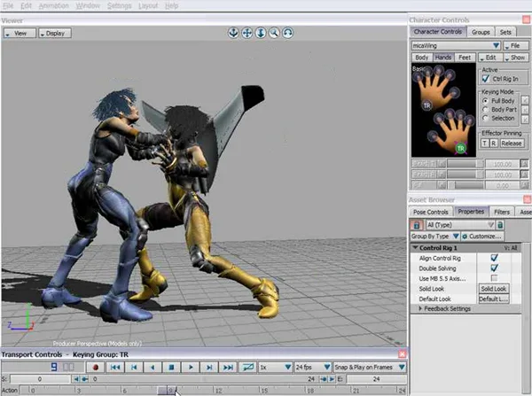Expand the Feedback Settings section
The image size is (532, 396).
click(420, 308)
